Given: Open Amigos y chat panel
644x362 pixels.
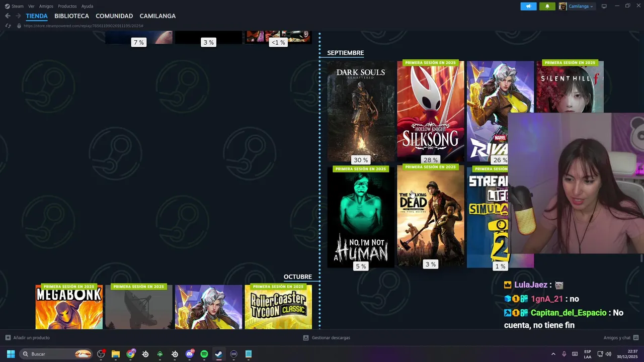Looking at the screenshot, I should (621, 338).
